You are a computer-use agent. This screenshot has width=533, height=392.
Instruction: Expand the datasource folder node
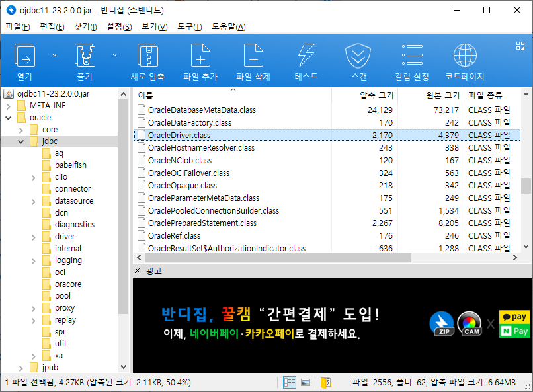(33, 202)
